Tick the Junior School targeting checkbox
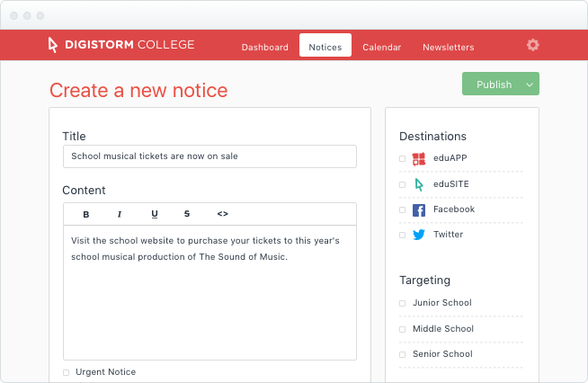The image size is (588, 383). point(403,303)
